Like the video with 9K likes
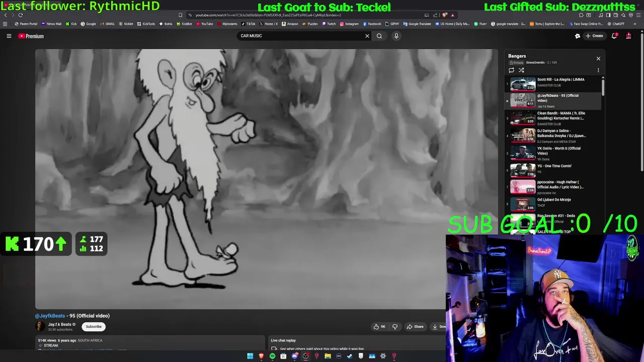This screenshot has width=644, height=362. coord(379,327)
